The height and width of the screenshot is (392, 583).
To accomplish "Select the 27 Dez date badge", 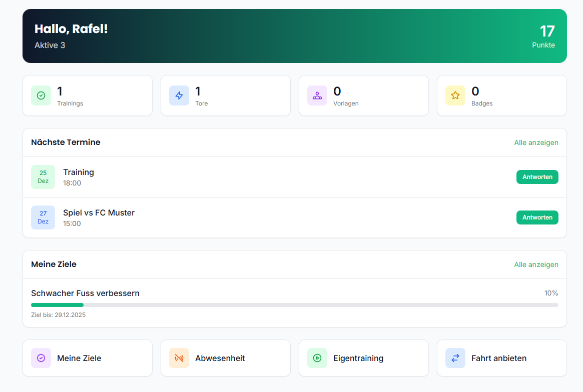I will point(43,217).
